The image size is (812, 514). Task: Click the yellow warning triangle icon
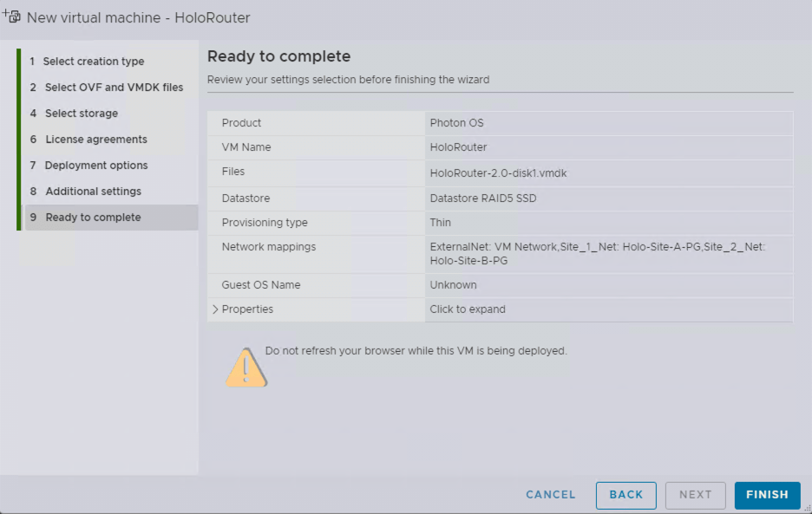(x=246, y=367)
